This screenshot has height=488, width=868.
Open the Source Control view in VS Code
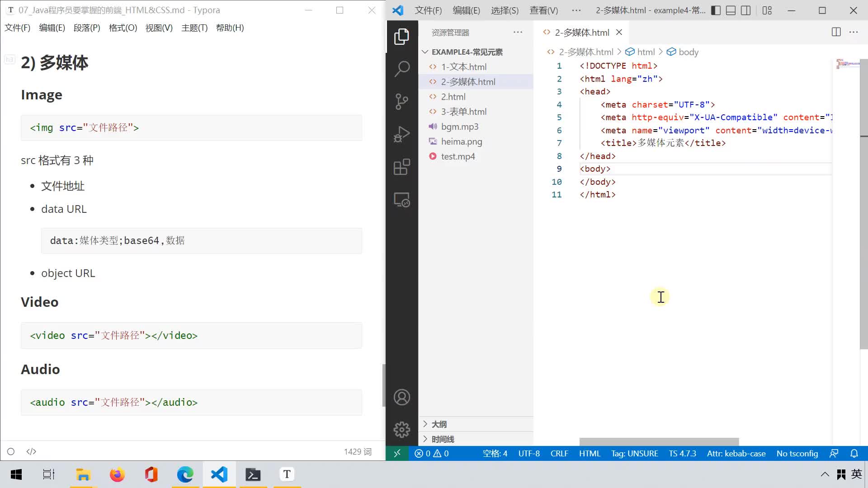coord(401,102)
